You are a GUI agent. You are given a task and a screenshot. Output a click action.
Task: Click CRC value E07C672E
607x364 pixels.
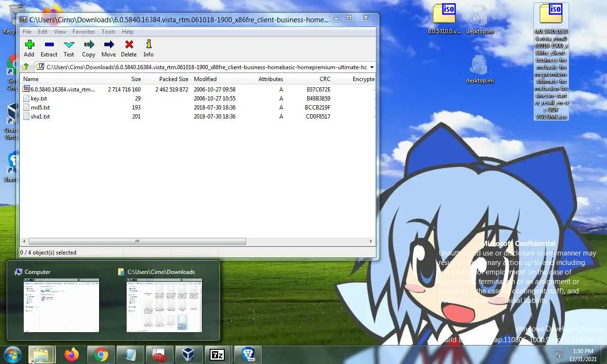point(318,90)
